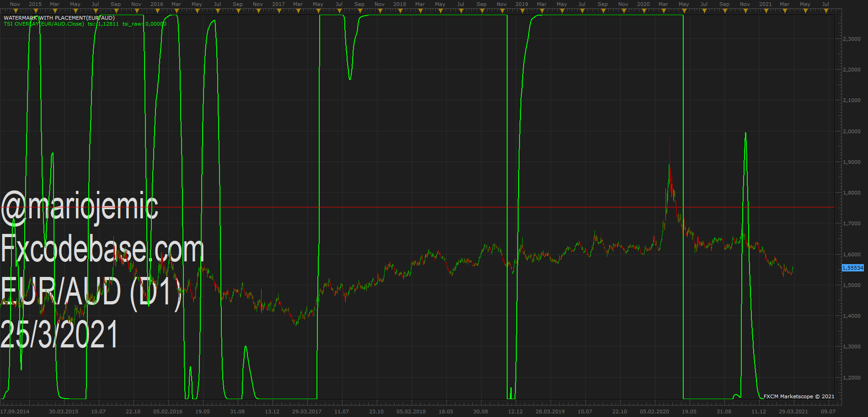
Task: Click the orange marker under 2019
Action: pyautogui.click(x=522, y=11)
